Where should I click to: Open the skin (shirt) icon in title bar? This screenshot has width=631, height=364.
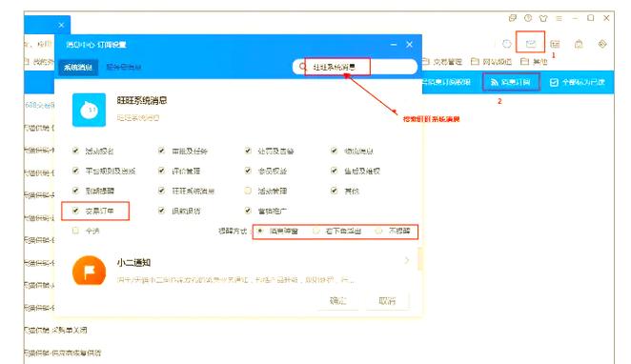tap(543, 18)
